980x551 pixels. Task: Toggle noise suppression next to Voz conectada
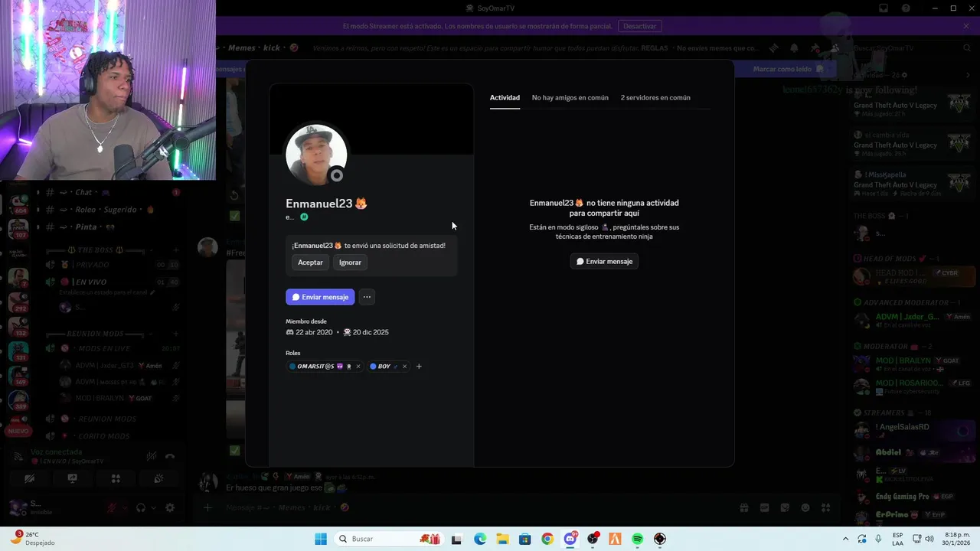[x=152, y=456]
